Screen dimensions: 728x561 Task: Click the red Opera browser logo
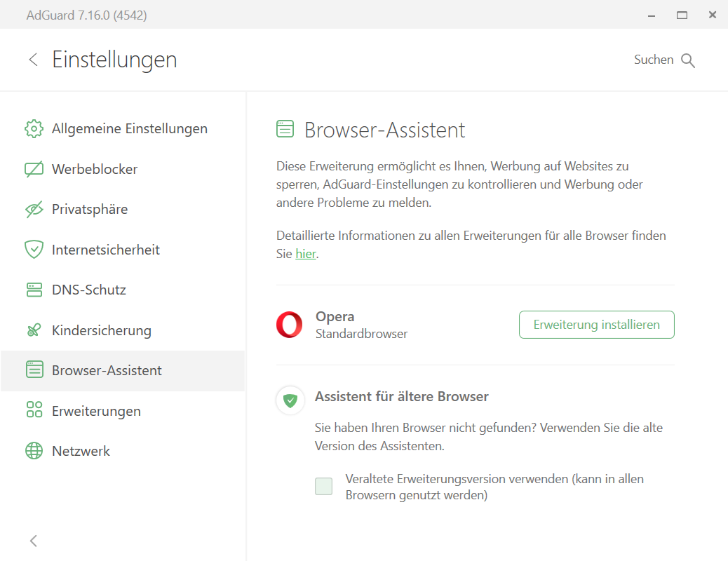point(289,325)
